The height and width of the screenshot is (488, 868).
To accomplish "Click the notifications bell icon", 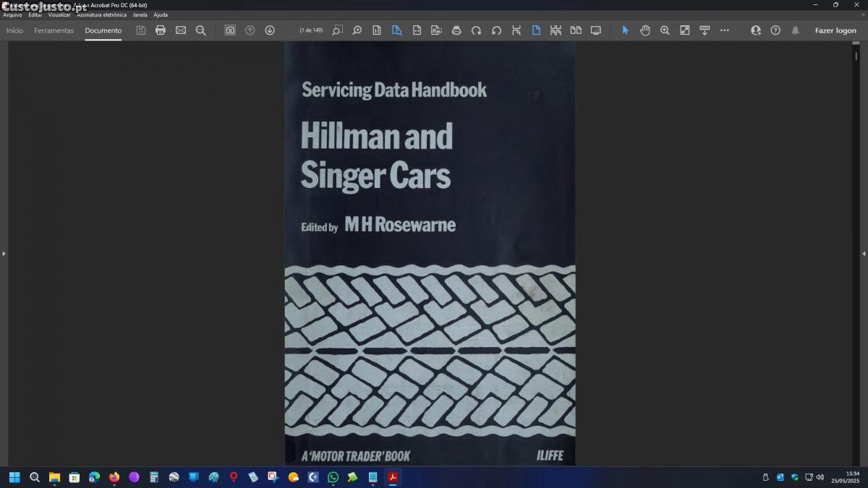I will [796, 30].
